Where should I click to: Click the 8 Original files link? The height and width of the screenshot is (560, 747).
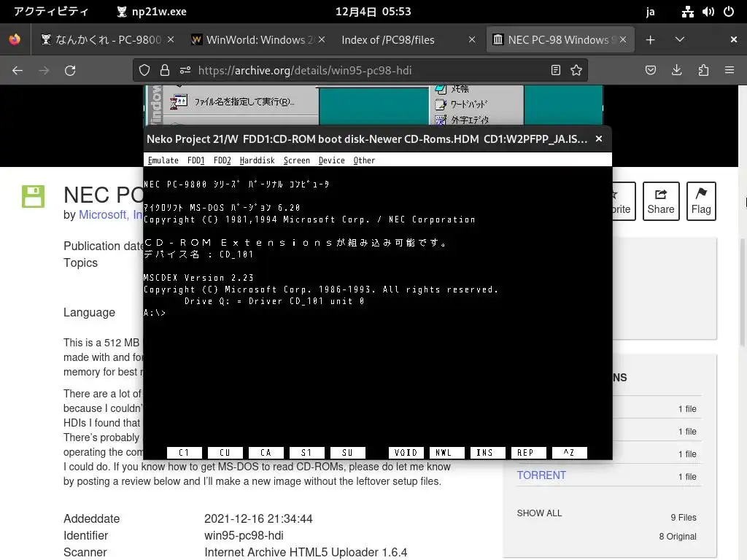click(678, 536)
